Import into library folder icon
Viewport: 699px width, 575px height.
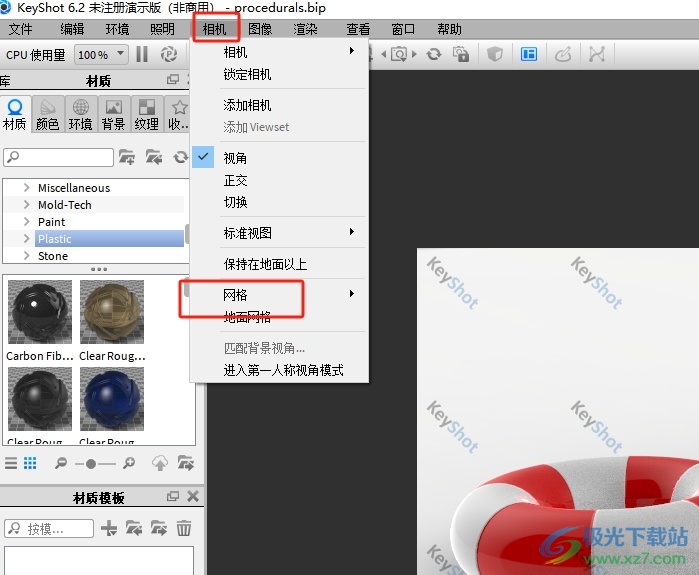154,157
